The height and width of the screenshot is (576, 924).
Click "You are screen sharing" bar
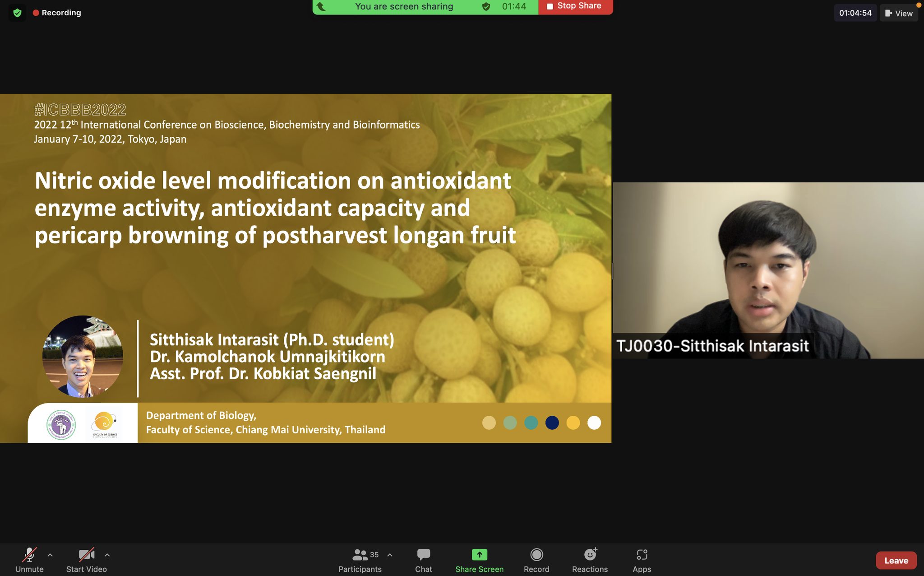404,6
